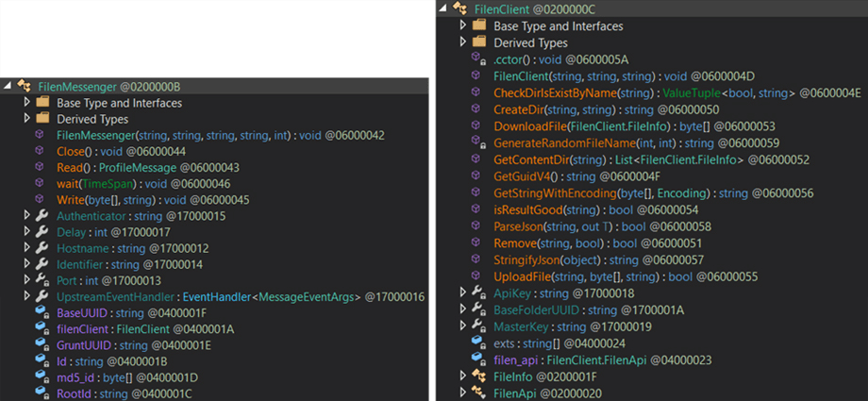Viewport: 868px width, 401px height.
Task: Click the wrench icon next to Authenticator
Action: (x=42, y=215)
